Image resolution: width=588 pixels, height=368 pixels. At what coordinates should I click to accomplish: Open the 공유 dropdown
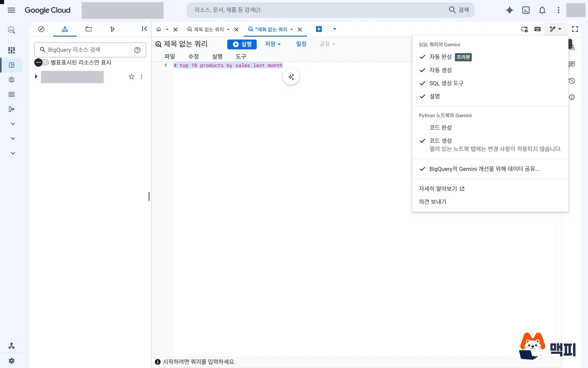tap(327, 44)
